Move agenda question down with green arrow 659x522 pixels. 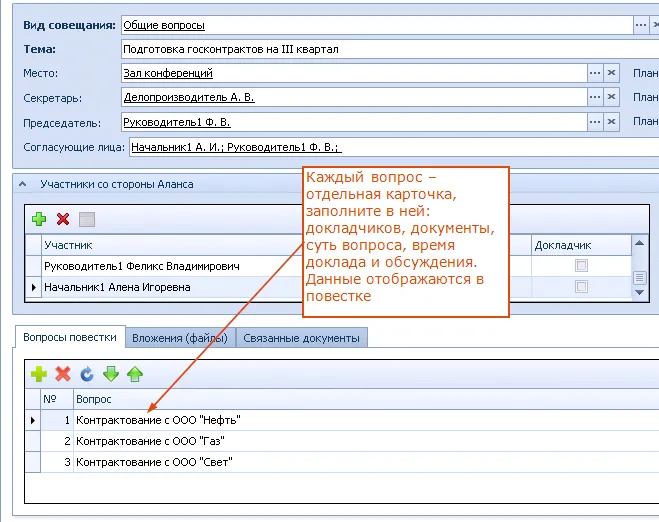[111, 374]
